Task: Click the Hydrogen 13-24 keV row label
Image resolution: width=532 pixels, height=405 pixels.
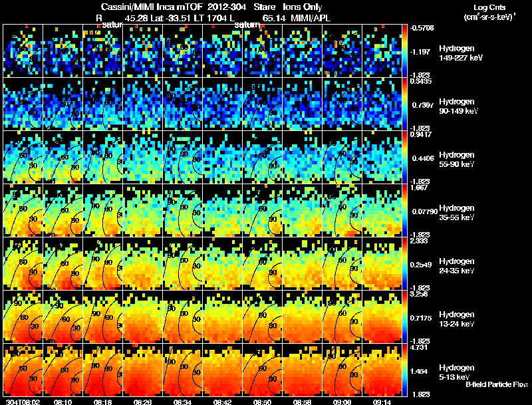Action: 457,319
